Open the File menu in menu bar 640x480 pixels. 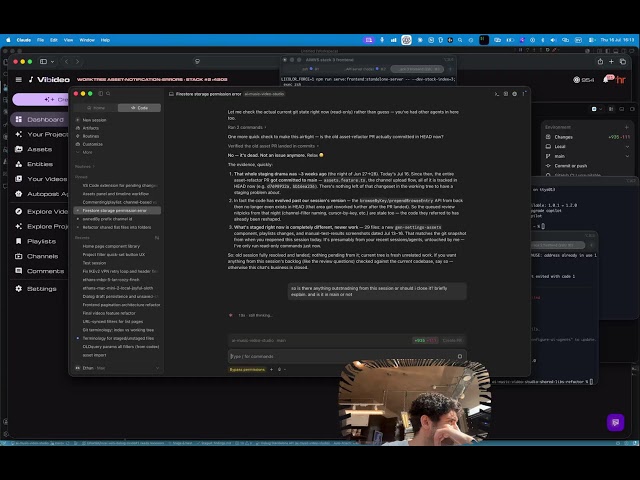[x=40, y=40]
